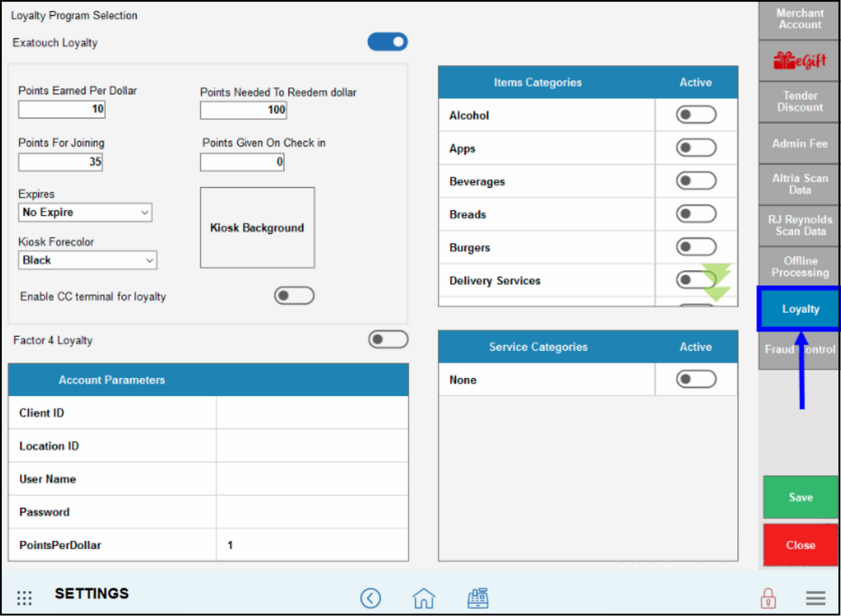This screenshot has height=616, width=841.
Task: Click the red Close button
Action: click(x=800, y=545)
